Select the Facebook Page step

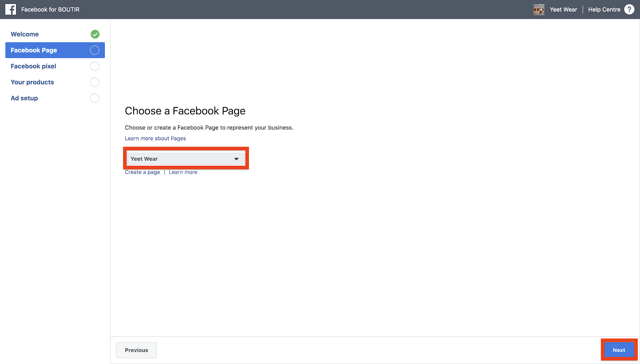tap(55, 50)
